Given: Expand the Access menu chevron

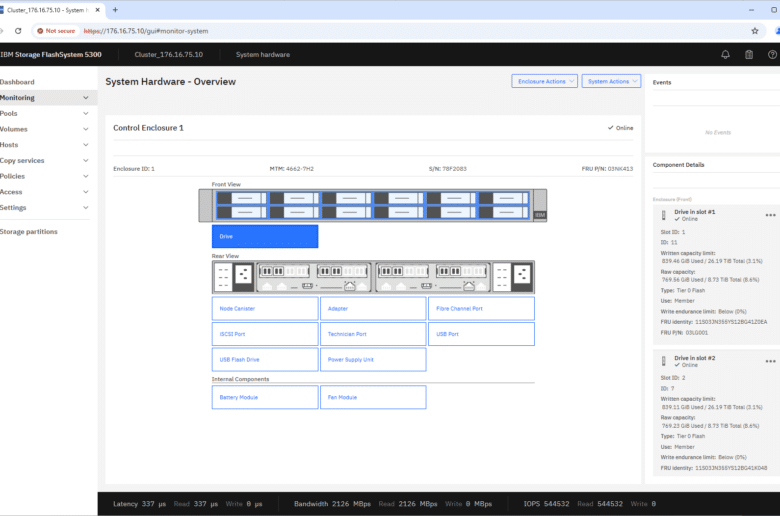Looking at the screenshot, I should [86, 192].
